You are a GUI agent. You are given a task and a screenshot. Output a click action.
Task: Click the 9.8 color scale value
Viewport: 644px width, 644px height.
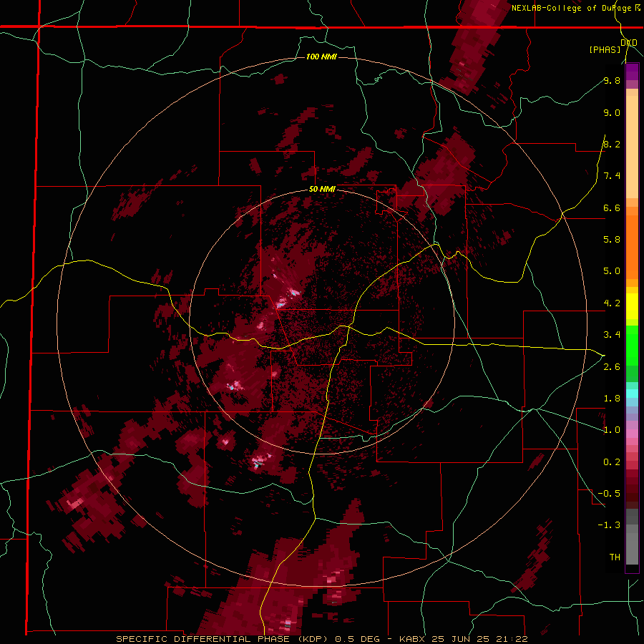(612, 80)
